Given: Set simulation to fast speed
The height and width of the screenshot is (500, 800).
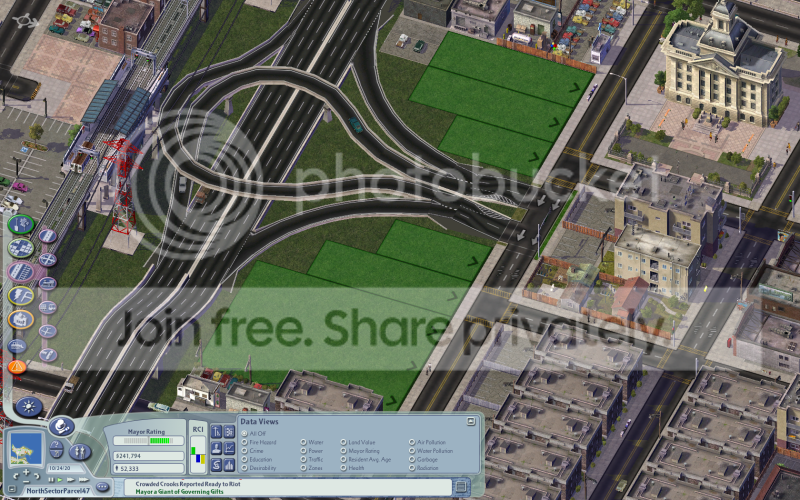Looking at the screenshot, I should tap(70, 480).
